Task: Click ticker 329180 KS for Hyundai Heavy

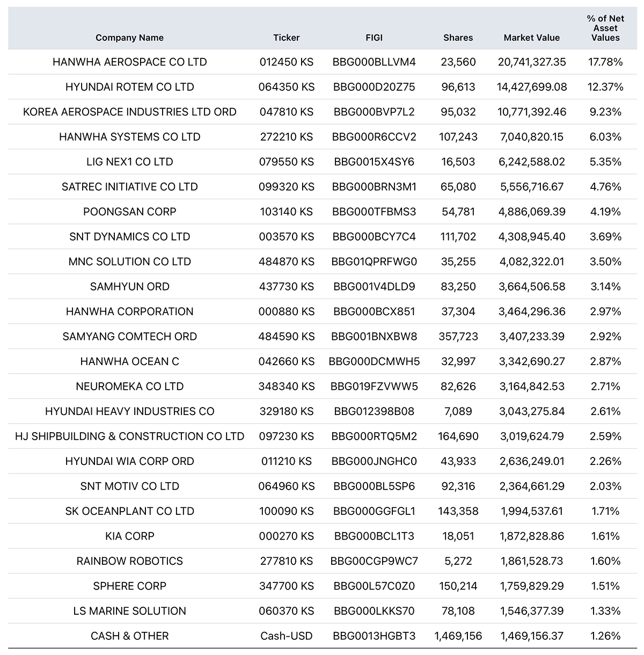Action: coord(286,412)
